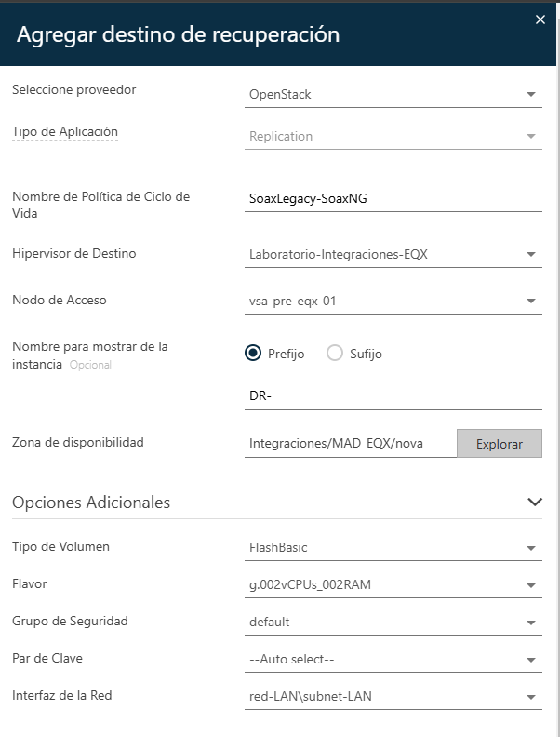Viewport: 560px width, 737px height.
Task: Select the Prefijo radio button
Action: (252, 354)
